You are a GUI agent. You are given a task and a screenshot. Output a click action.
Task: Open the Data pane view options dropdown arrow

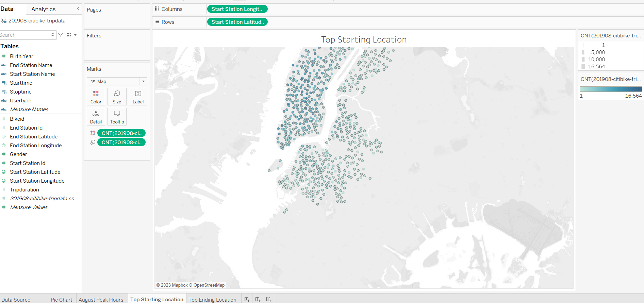(x=76, y=35)
